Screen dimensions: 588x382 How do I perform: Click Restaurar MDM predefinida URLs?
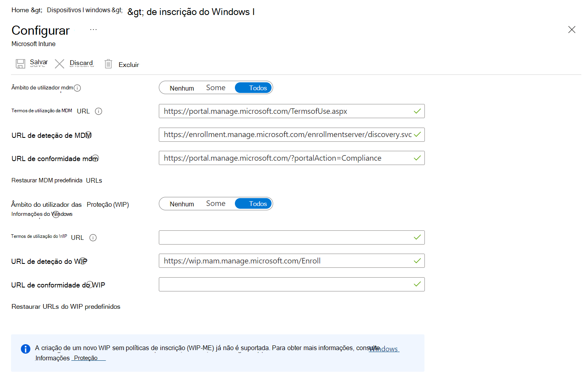click(x=56, y=180)
